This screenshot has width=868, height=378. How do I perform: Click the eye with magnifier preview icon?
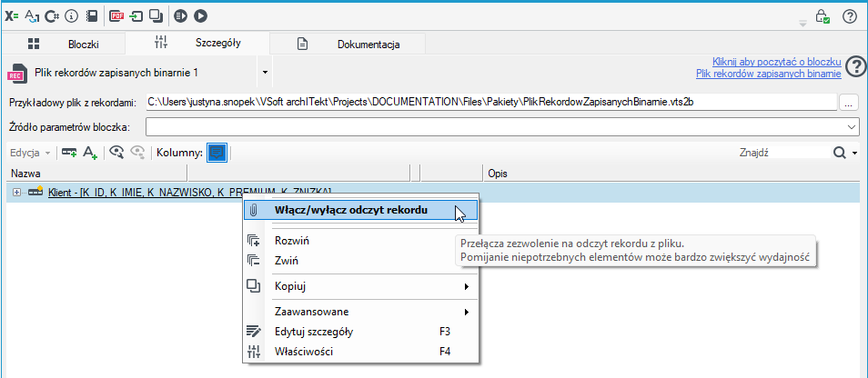pyautogui.click(x=116, y=153)
